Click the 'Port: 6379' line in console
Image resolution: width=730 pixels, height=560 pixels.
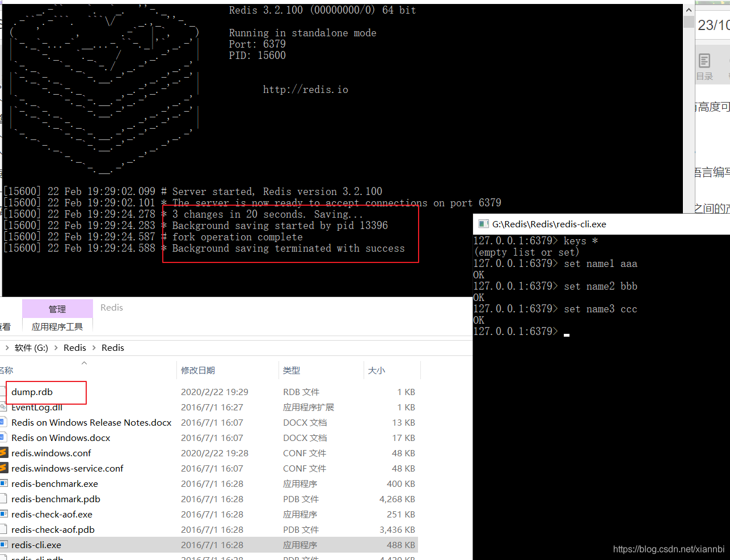[258, 44]
